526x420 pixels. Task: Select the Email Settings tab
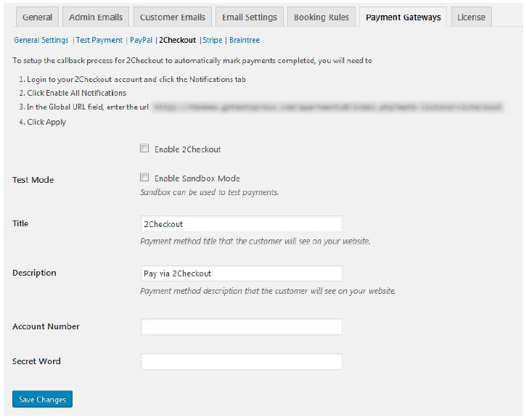[249, 17]
